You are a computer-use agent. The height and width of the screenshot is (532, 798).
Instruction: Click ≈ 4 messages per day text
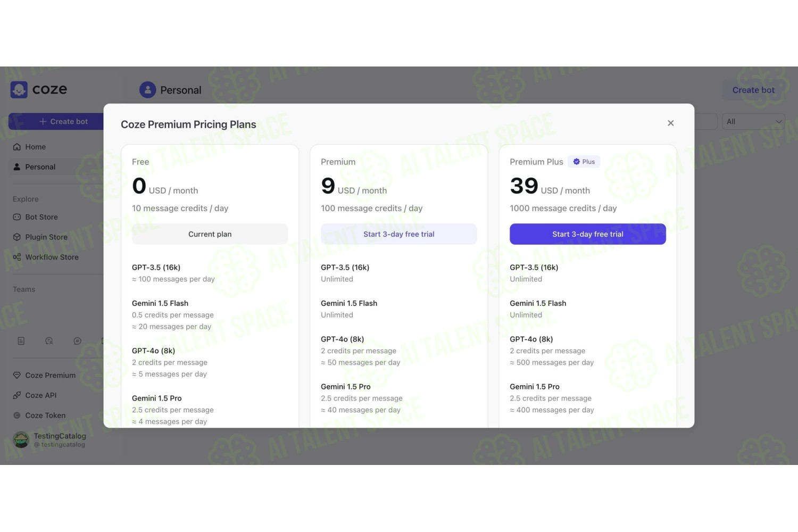pos(169,421)
